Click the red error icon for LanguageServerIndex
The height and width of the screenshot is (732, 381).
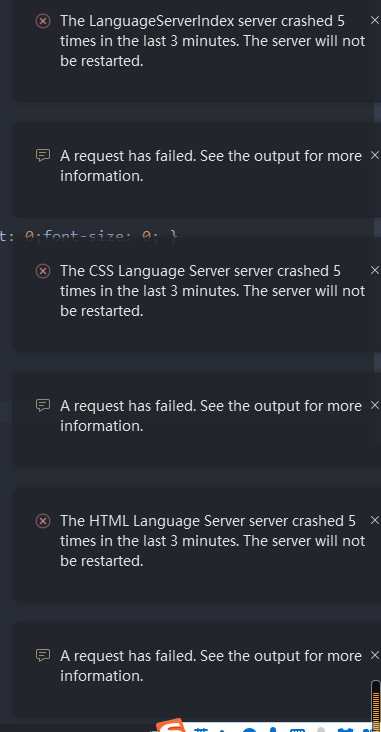43,21
